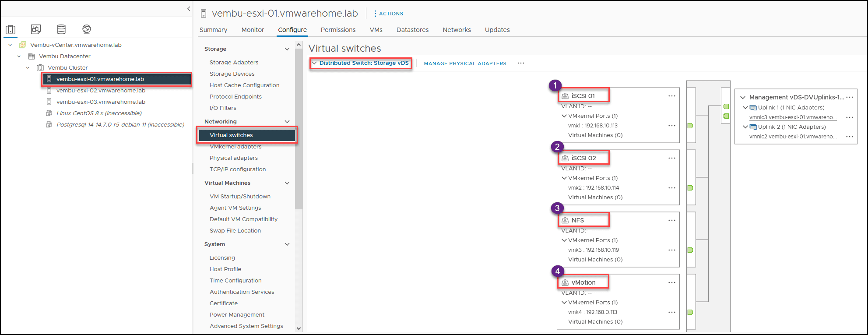This screenshot has height=335, width=868.
Task: Collapse NFS VMkernel Ports list
Action: 564,240
